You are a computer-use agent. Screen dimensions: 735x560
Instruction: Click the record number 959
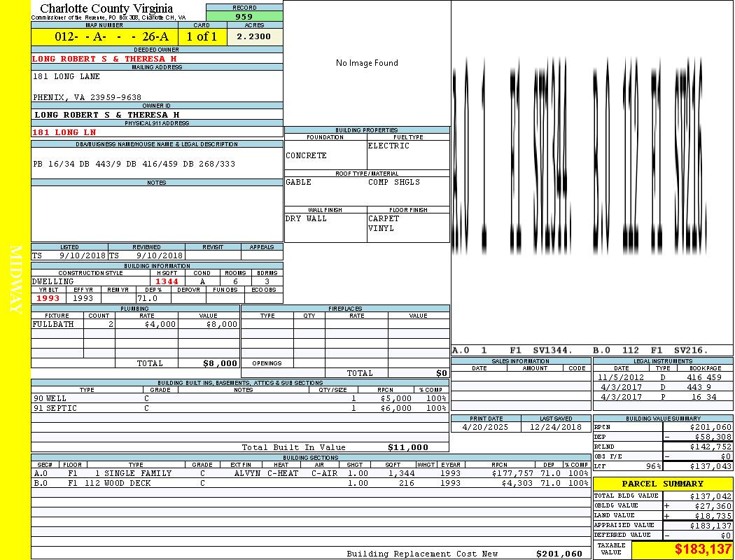coord(244,16)
